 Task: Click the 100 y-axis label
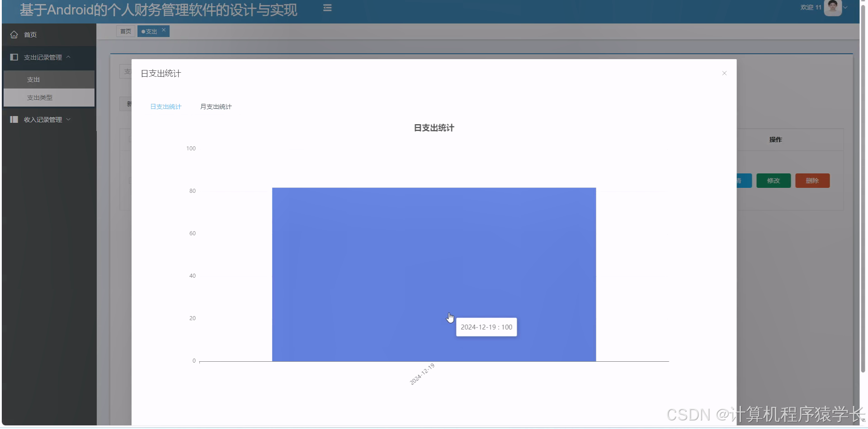(x=191, y=148)
